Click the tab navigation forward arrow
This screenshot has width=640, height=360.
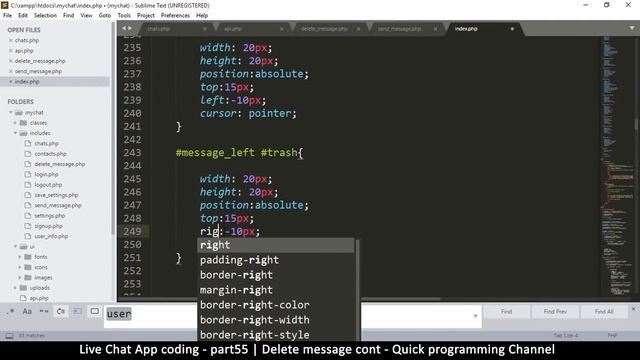[x=130, y=28]
